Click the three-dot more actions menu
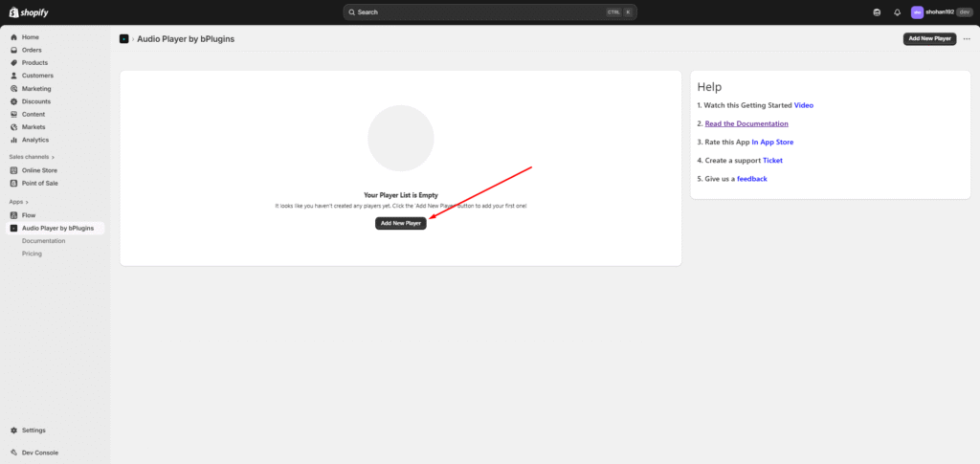This screenshot has height=464, width=980. [x=966, y=39]
